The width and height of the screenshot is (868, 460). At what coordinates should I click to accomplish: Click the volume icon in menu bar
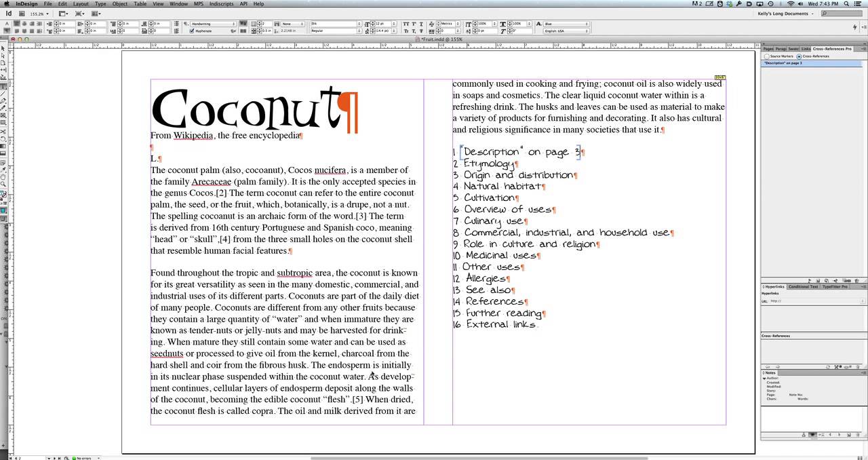802,3
